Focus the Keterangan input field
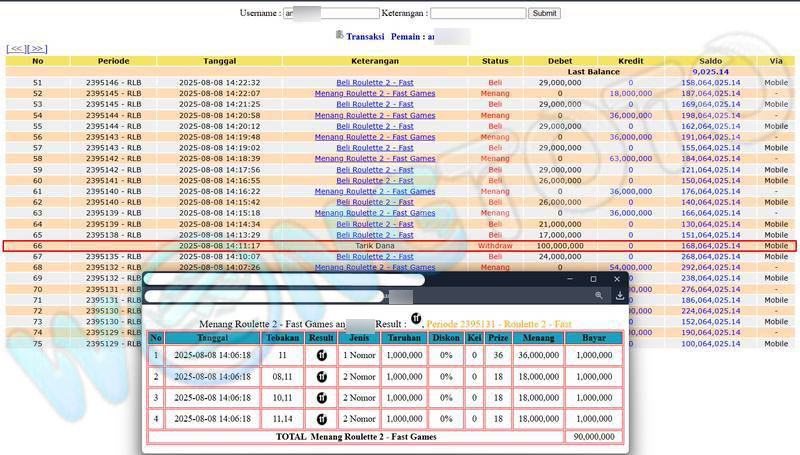Image resolution: width=800 pixels, height=455 pixels. [x=478, y=13]
